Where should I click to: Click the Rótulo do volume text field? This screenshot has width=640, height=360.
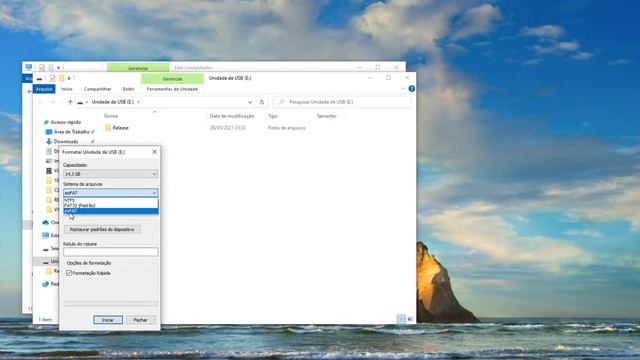click(x=111, y=252)
